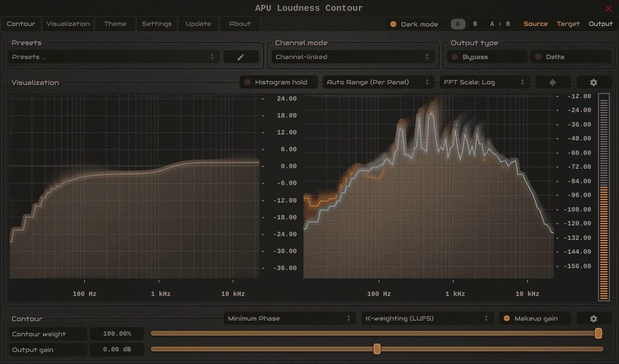Open the About tab
Image resolution: width=619 pixels, height=364 pixels.
[240, 24]
